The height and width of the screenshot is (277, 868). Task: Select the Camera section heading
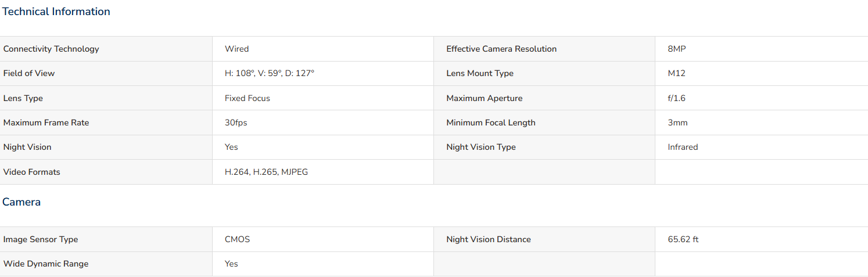click(21, 202)
